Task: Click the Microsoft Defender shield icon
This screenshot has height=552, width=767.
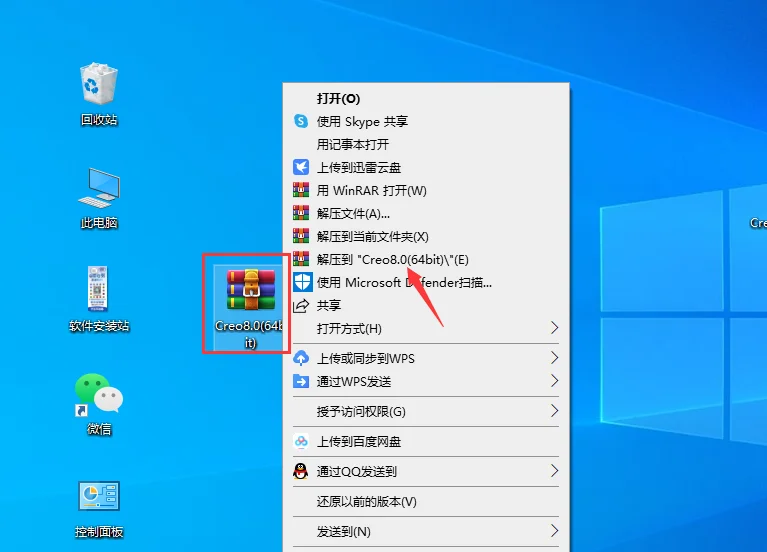Action: click(302, 282)
